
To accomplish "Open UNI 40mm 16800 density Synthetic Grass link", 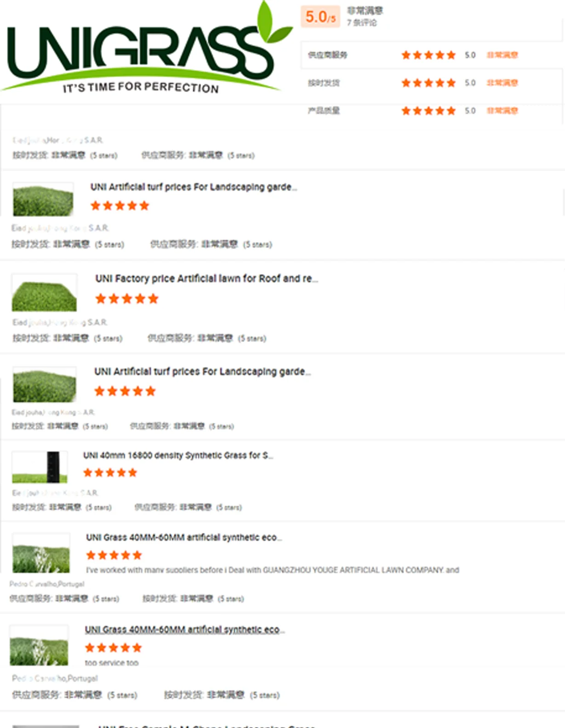I will [178, 455].
